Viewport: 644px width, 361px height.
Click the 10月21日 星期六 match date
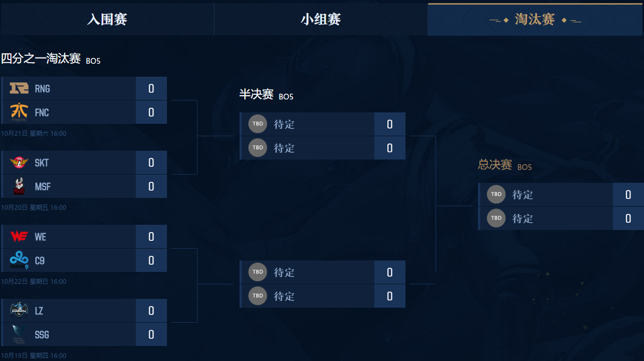(34, 134)
